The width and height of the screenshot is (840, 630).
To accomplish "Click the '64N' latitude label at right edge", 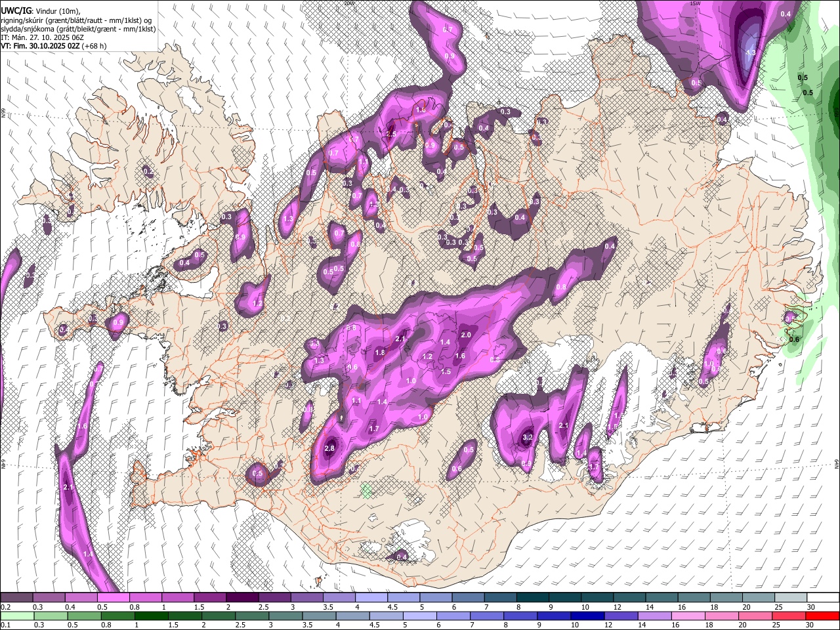I will [837, 463].
